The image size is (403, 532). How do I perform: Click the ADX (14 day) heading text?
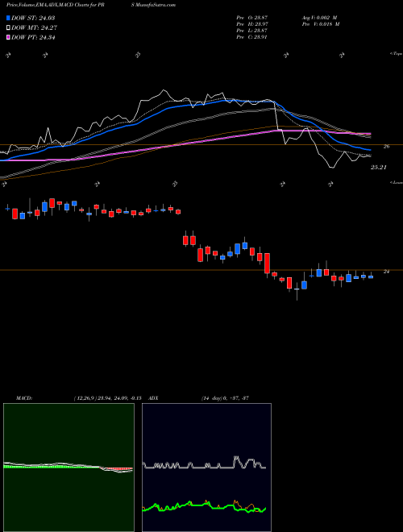(x=199, y=398)
